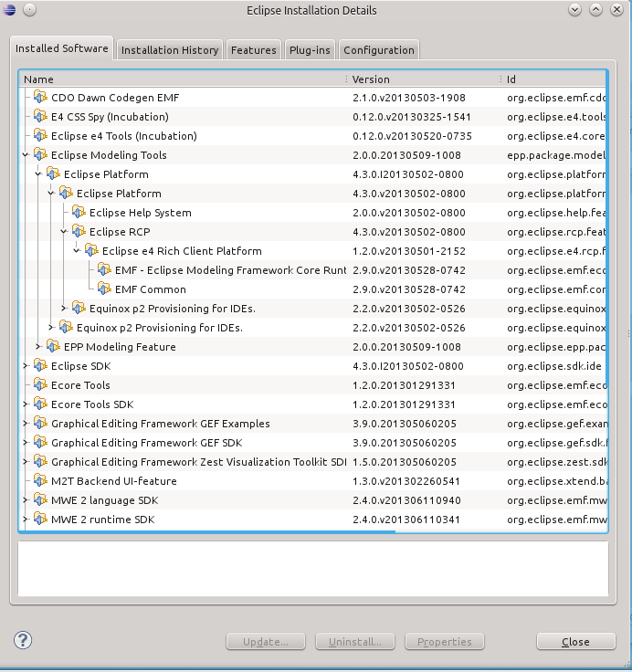The height and width of the screenshot is (672, 632).
Task: Expand the Eclipse SDK node
Action: [26, 365]
